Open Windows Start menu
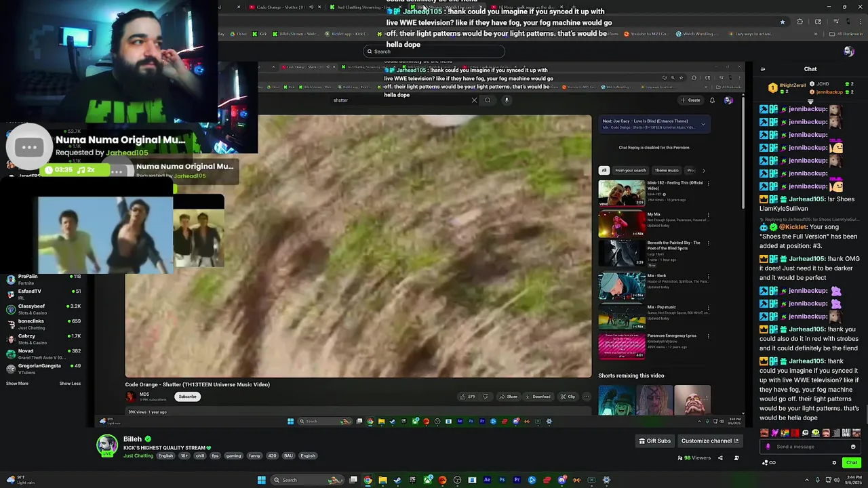Image resolution: width=868 pixels, height=488 pixels. click(x=261, y=480)
